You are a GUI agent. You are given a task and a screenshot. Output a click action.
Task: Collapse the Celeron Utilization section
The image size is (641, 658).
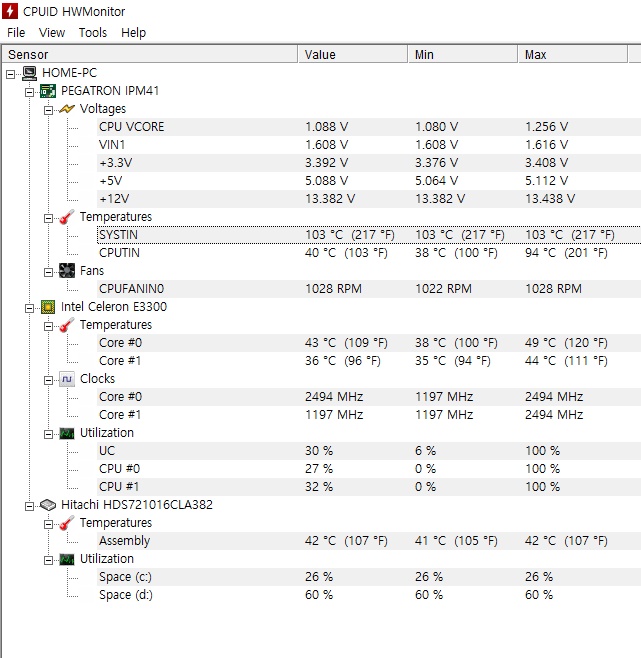(49, 434)
